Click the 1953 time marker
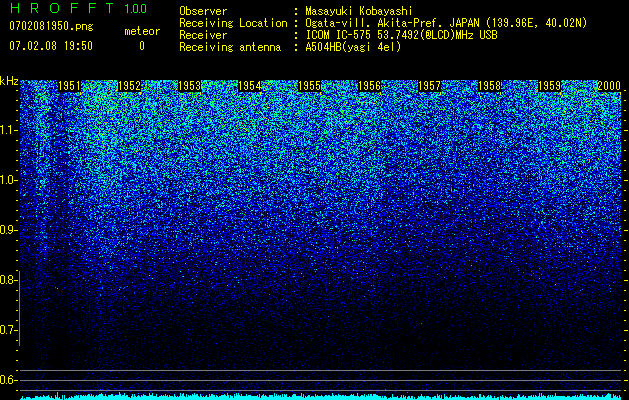 189,86
